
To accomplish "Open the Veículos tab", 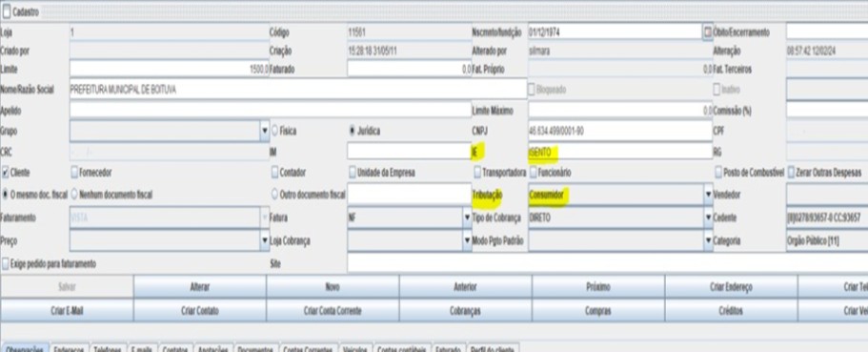I will click(354, 349).
